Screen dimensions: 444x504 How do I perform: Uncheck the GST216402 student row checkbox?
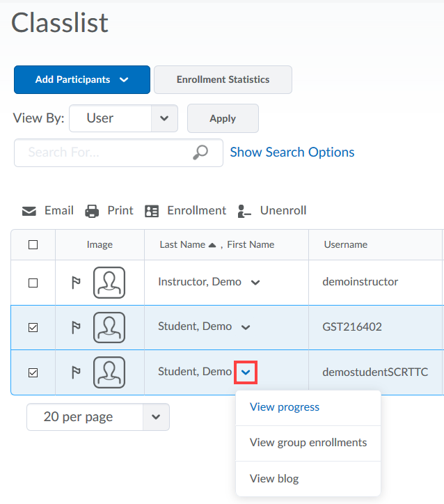tap(33, 327)
